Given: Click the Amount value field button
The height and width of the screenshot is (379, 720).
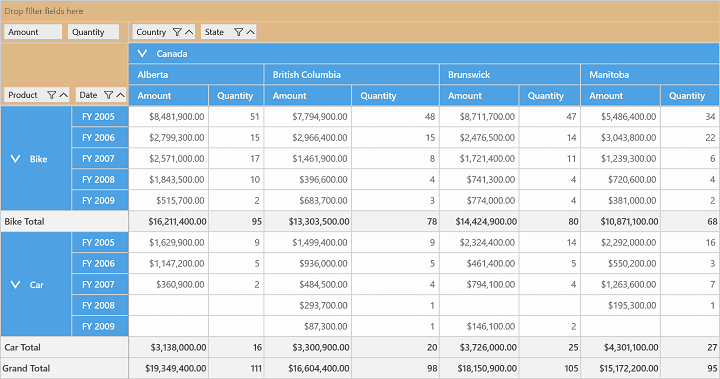Looking at the screenshot, I should (x=33, y=32).
